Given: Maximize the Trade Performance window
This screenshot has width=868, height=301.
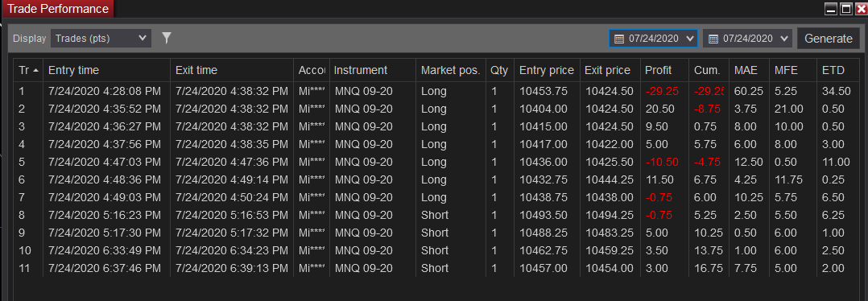Looking at the screenshot, I should point(845,8).
